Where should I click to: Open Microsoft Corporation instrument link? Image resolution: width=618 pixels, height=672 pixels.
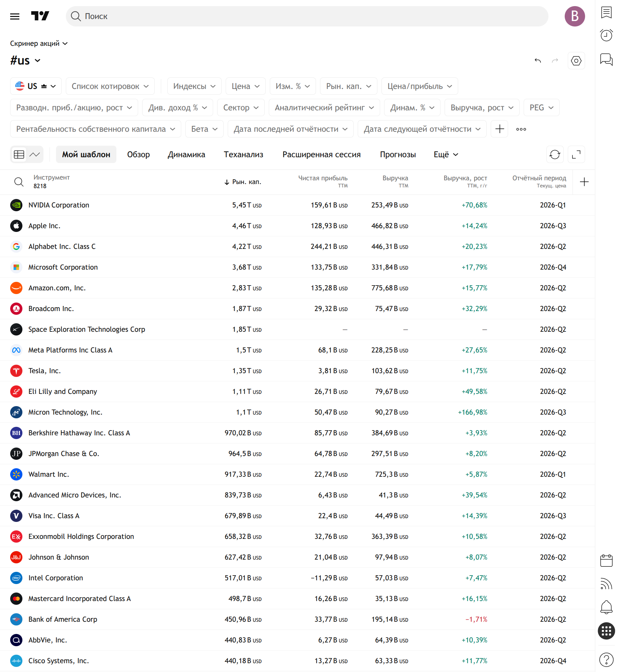pyautogui.click(x=63, y=267)
